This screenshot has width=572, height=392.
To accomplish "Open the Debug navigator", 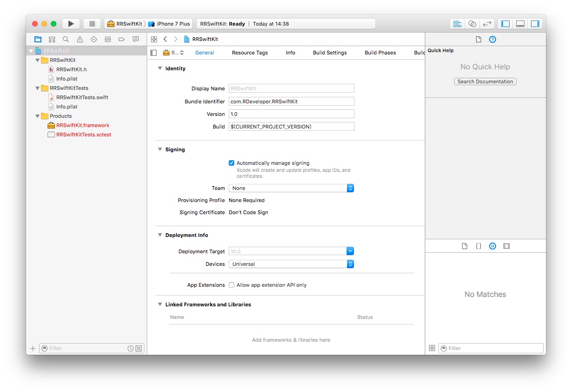I will pyautogui.click(x=108, y=40).
